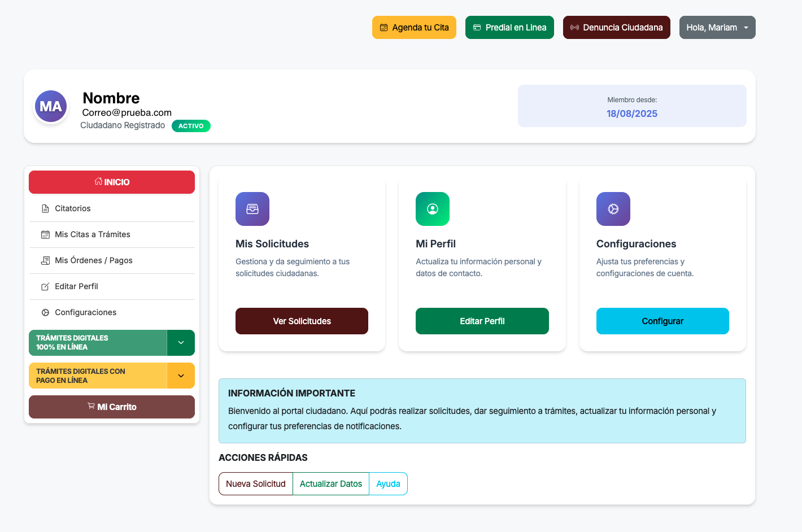Click the Correo@prueba.com email text
The image size is (802, 532).
tap(127, 112)
